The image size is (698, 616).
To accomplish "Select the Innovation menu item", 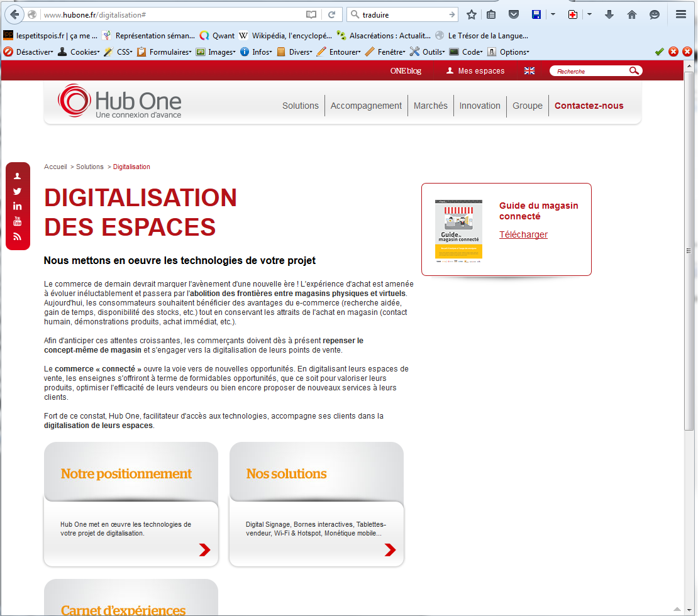I will [480, 106].
